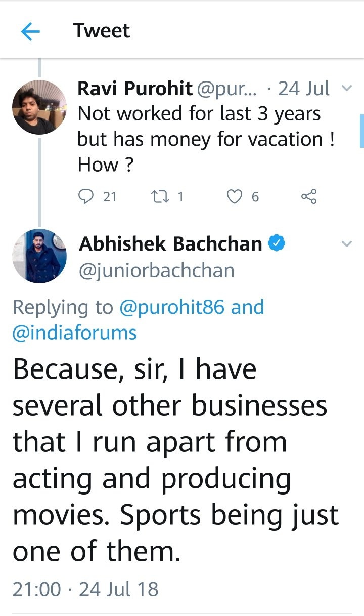Select Ravi Purohit's tweet text
Image resolution: width=364 pixels, height=616 pixels.
pos(202,139)
